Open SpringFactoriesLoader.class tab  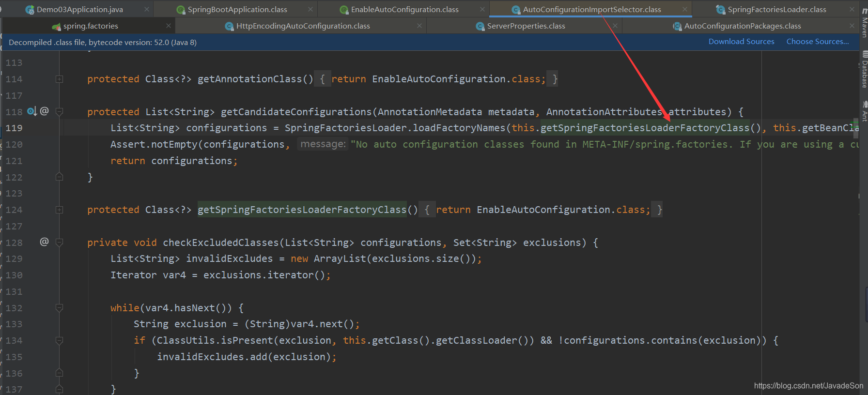point(776,9)
